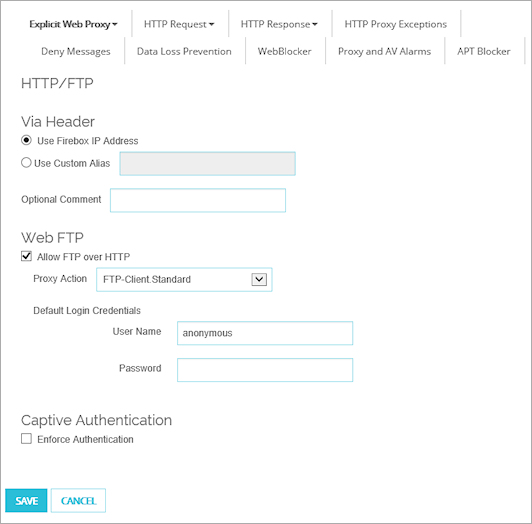Switch to Deny Messages tab
Image resolution: width=532 pixels, height=524 pixels.
click(76, 51)
